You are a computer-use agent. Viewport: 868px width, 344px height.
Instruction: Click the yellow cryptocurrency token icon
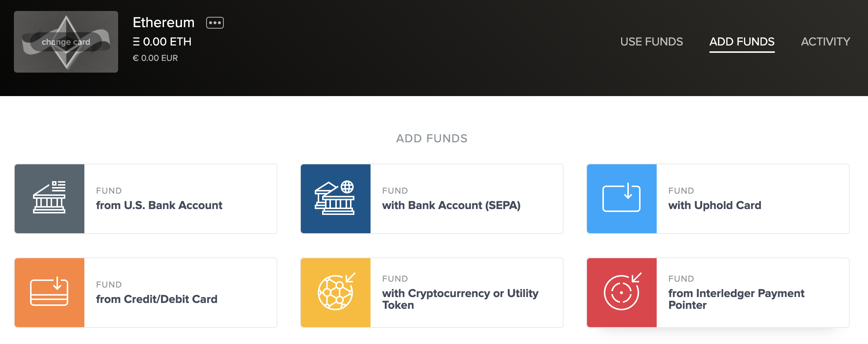click(x=335, y=292)
